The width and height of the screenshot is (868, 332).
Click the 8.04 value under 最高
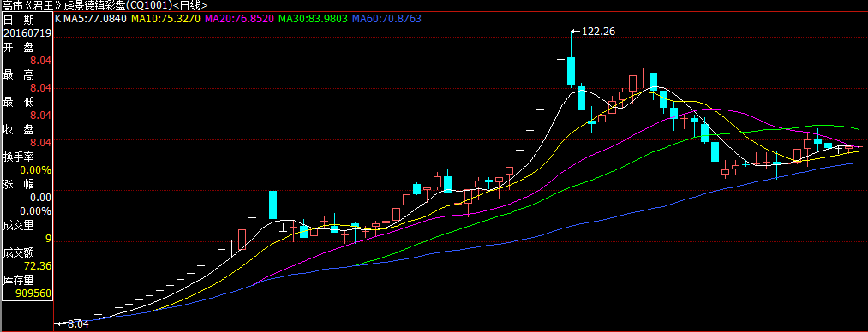pos(41,88)
